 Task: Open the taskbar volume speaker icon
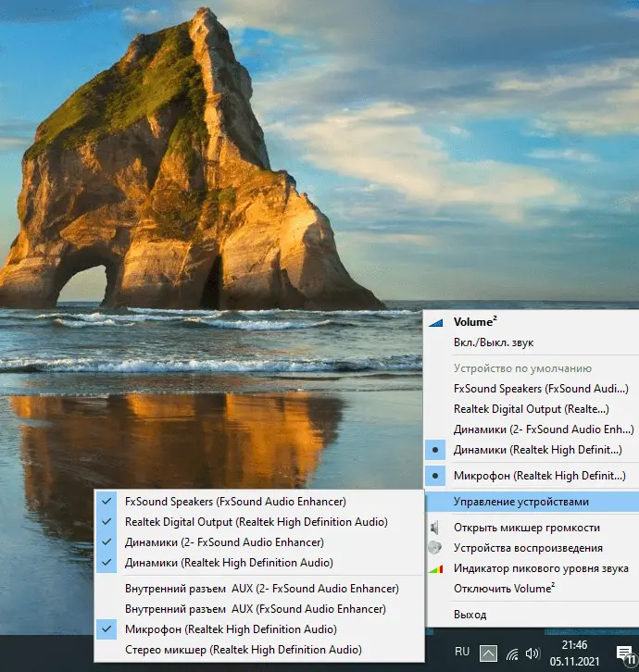[532, 653]
